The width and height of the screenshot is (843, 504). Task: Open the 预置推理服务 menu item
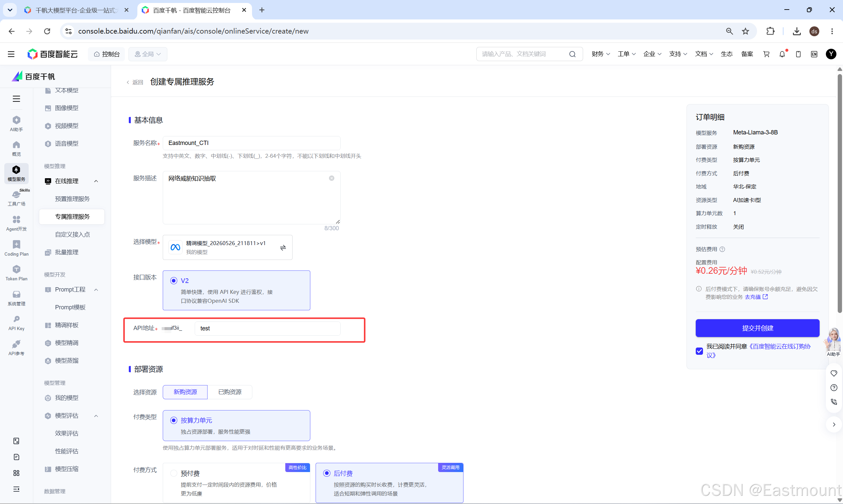pyautogui.click(x=72, y=199)
